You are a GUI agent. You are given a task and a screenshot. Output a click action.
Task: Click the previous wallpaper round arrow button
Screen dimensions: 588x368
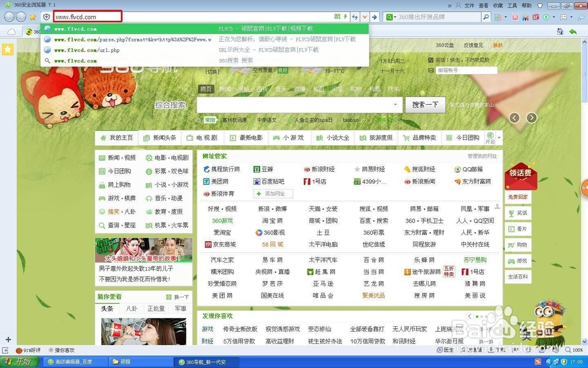[x=514, y=118]
